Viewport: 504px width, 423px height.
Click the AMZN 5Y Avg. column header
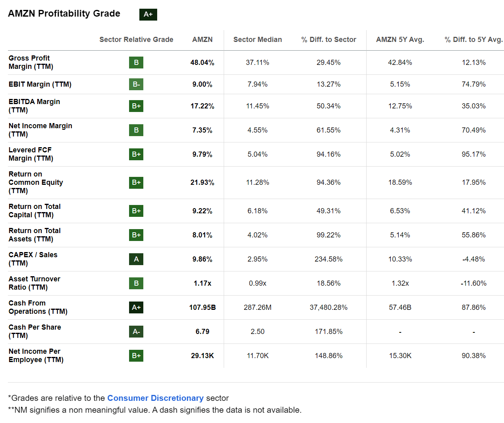pos(400,40)
